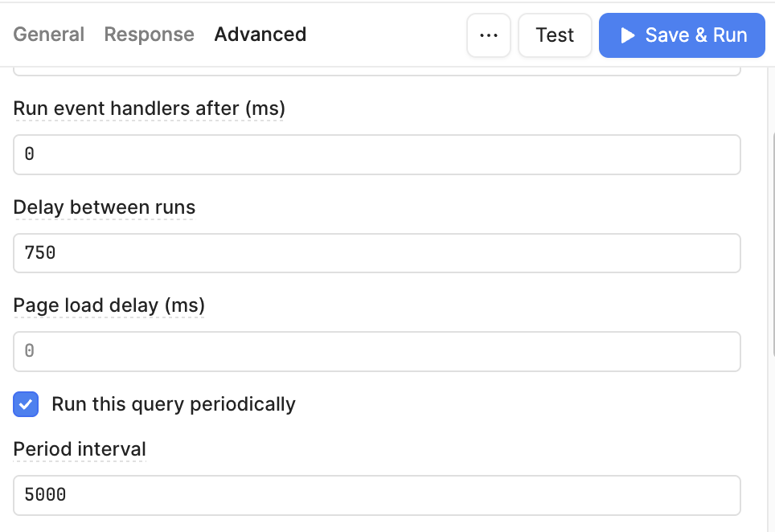Viewport: 775px width, 532px height.
Task: Click the Period interval label
Action: click(80, 449)
